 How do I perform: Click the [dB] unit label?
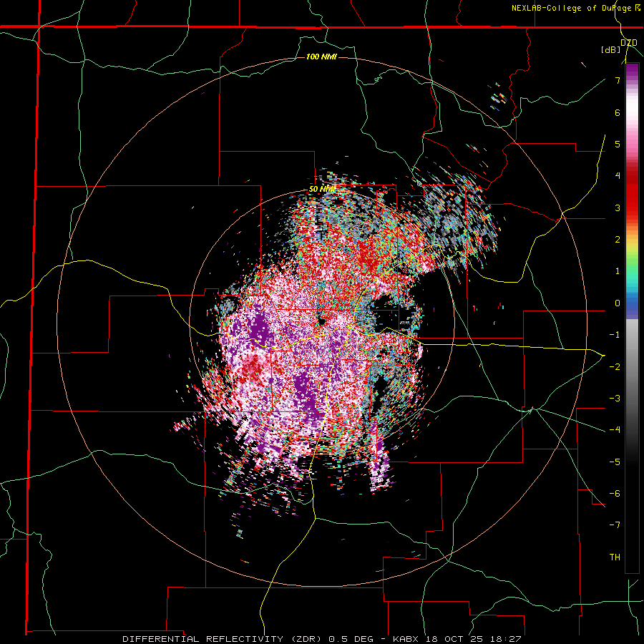pyautogui.click(x=611, y=49)
